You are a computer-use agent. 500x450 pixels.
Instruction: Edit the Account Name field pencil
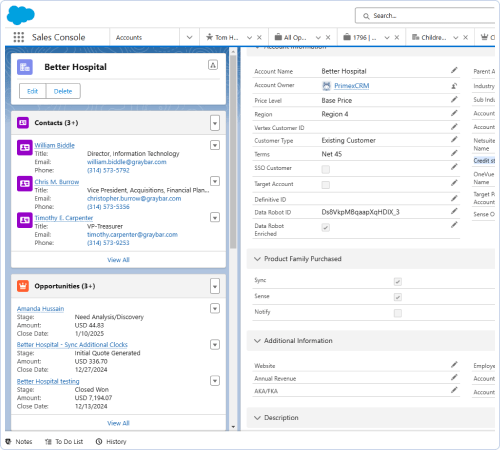click(x=454, y=70)
